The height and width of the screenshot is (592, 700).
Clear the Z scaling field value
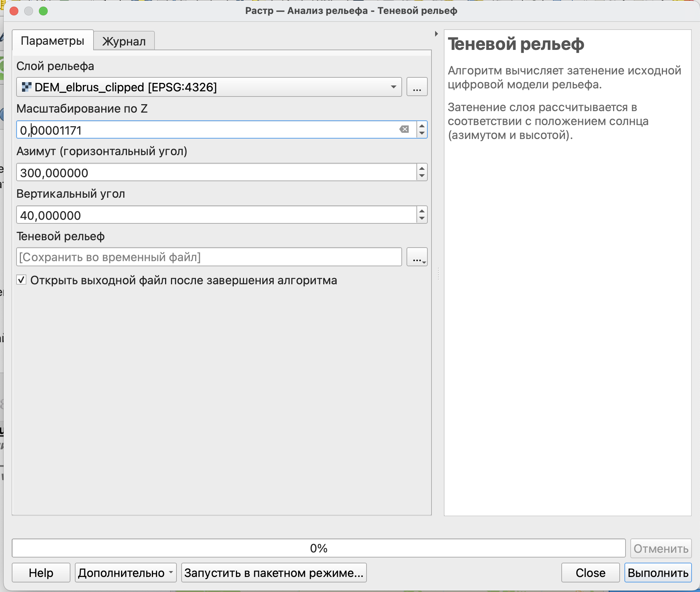point(404,129)
